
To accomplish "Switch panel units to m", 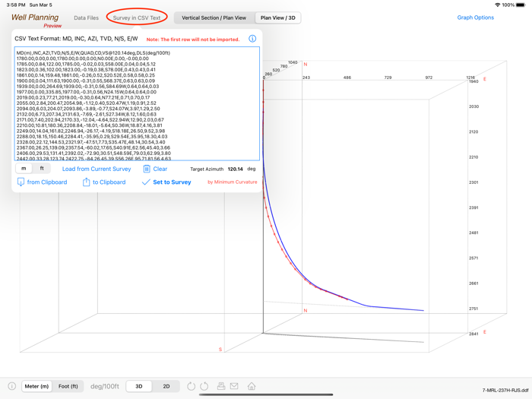I will 24,169.
